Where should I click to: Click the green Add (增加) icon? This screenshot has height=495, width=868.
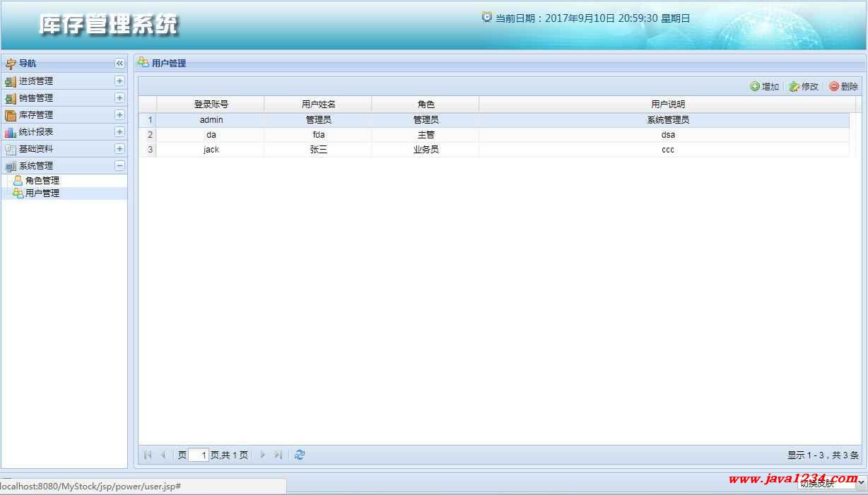pyautogui.click(x=755, y=87)
